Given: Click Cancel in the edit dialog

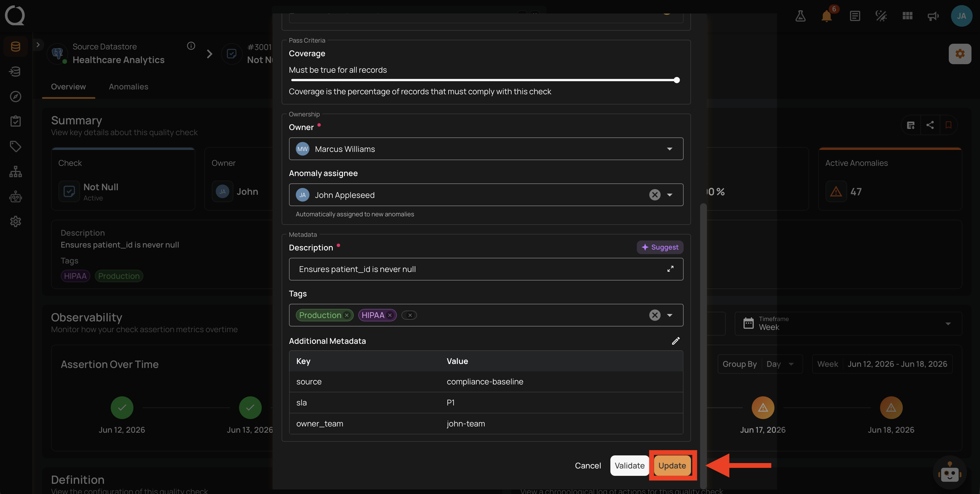Looking at the screenshot, I should click(588, 465).
